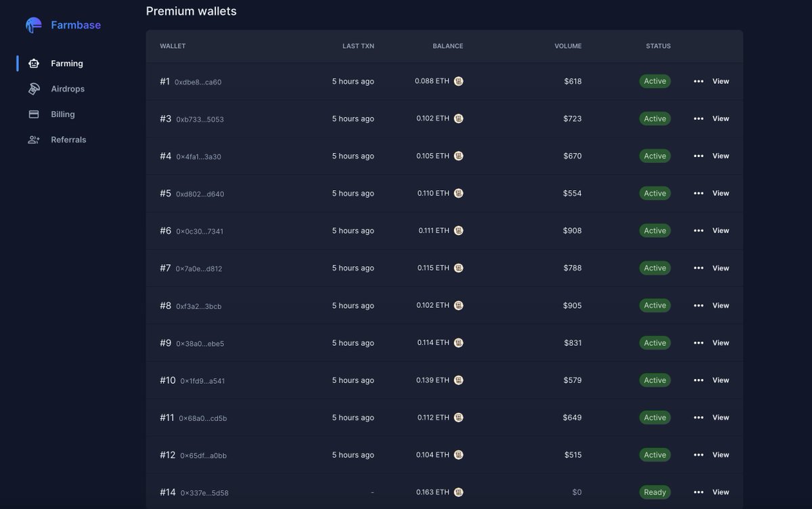Click the chain icon for wallet #3

[x=459, y=118]
